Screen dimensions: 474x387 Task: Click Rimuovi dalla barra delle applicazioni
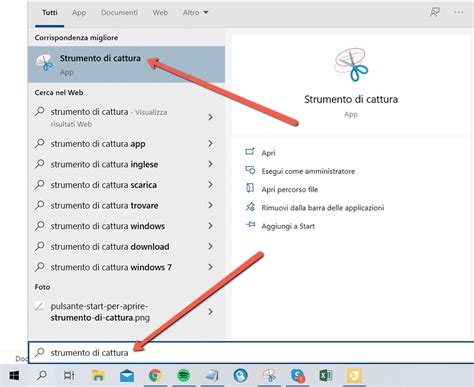pyautogui.click(x=323, y=208)
